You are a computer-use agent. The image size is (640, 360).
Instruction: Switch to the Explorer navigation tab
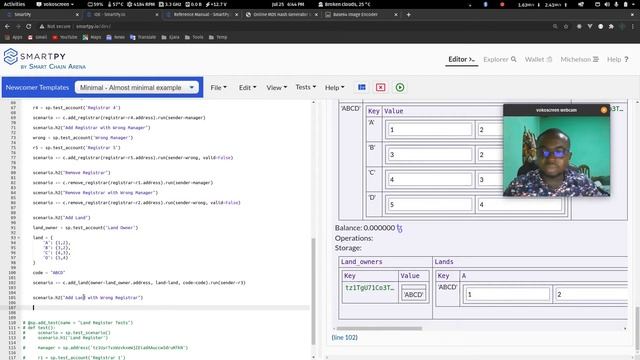[x=500, y=60]
